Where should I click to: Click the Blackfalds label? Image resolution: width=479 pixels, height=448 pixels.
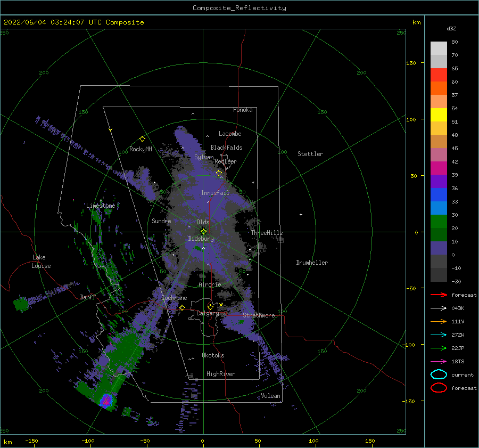[226, 148]
